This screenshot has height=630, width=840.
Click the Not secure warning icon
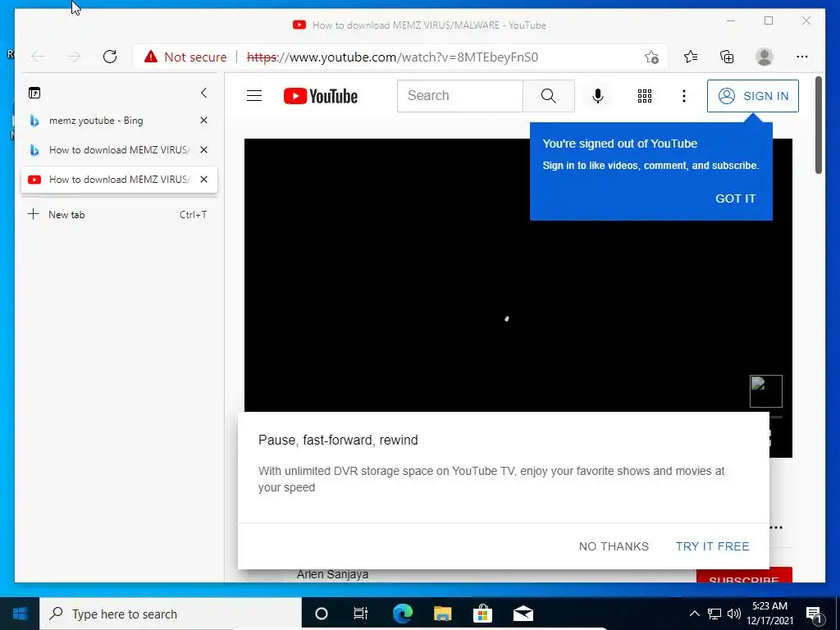click(151, 57)
